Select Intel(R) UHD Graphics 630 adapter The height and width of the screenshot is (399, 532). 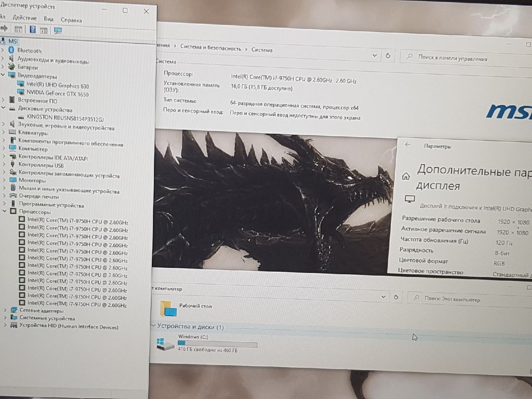58,86
